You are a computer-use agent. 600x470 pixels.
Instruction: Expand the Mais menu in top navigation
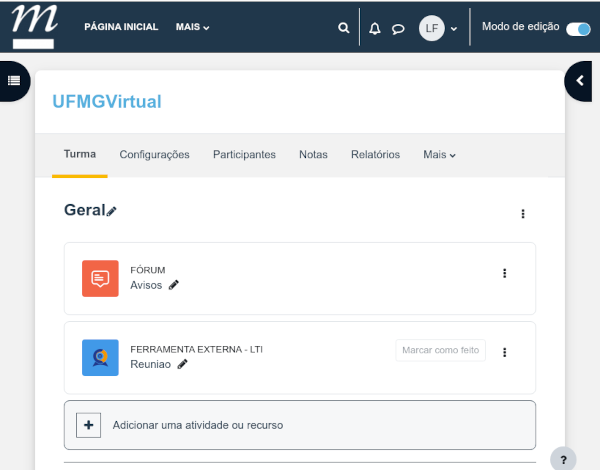(x=192, y=27)
